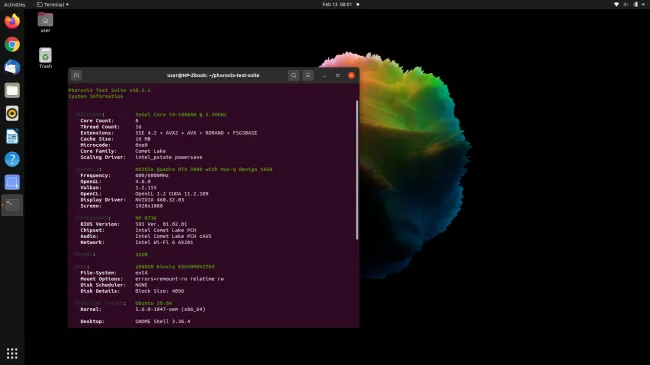This screenshot has height=365, width=650.
Task: Open Thunderbird mail in the dock
Action: (x=12, y=67)
